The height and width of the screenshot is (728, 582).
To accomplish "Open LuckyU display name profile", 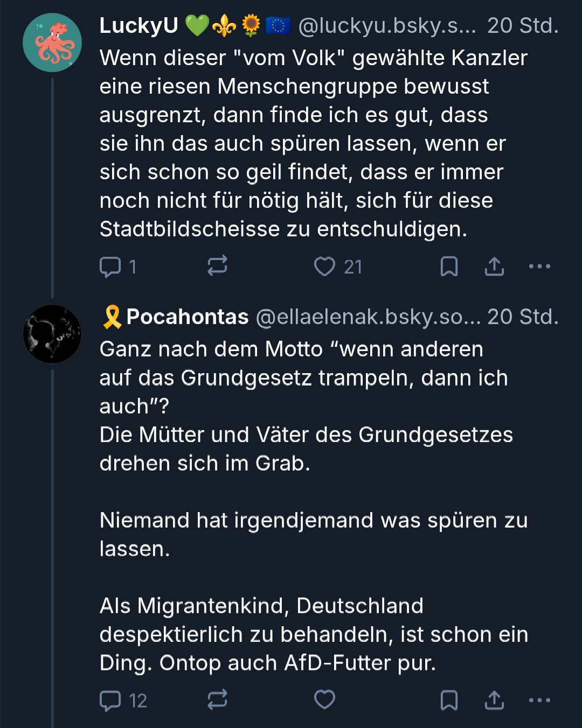I will [139, 26].
